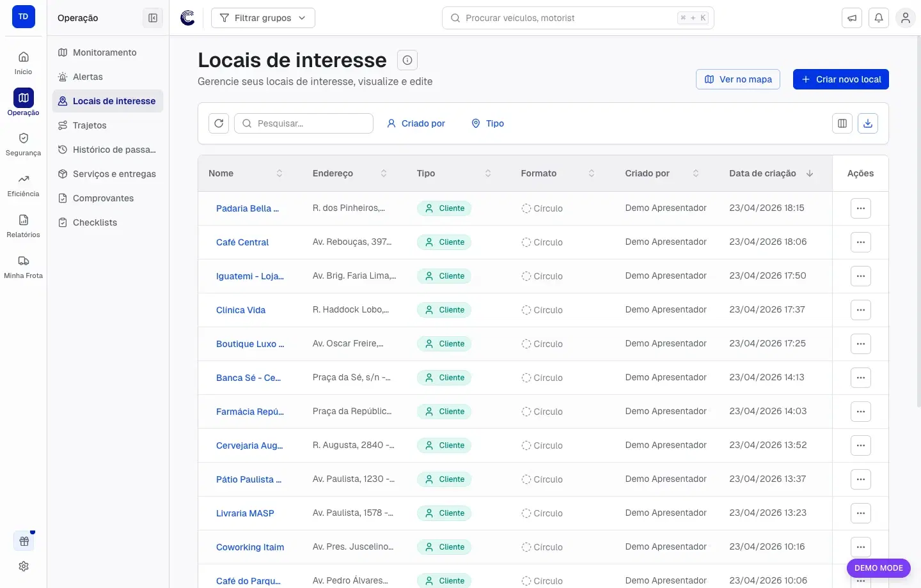Open the megaphone announcements icon
The height and width of the screenshot is (588, 921).
click(852, 18)
